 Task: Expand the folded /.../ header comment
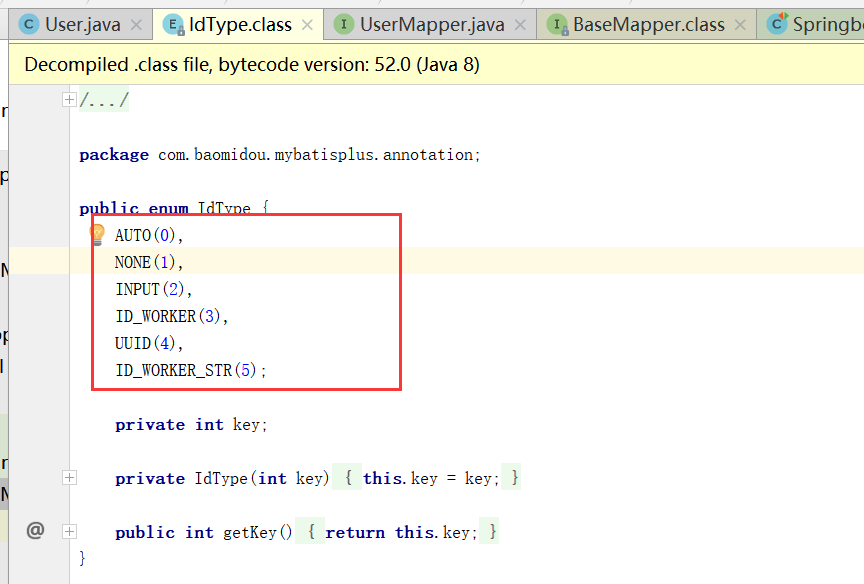[x=69, y=100]
